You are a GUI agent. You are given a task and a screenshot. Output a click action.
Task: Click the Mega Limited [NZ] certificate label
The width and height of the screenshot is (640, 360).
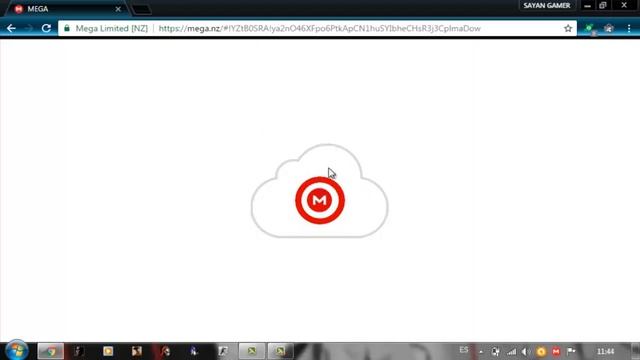coord(111,28)
